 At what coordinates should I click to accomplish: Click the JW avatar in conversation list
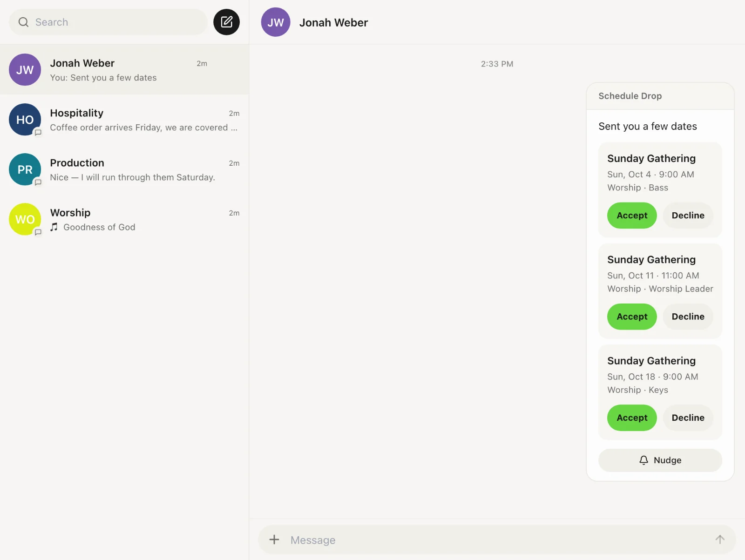click(25, 70)
